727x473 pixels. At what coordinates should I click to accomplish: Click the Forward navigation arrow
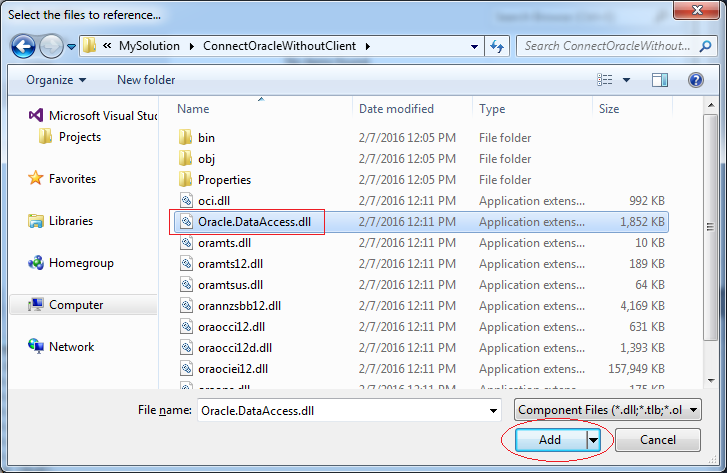coord(51,46)
